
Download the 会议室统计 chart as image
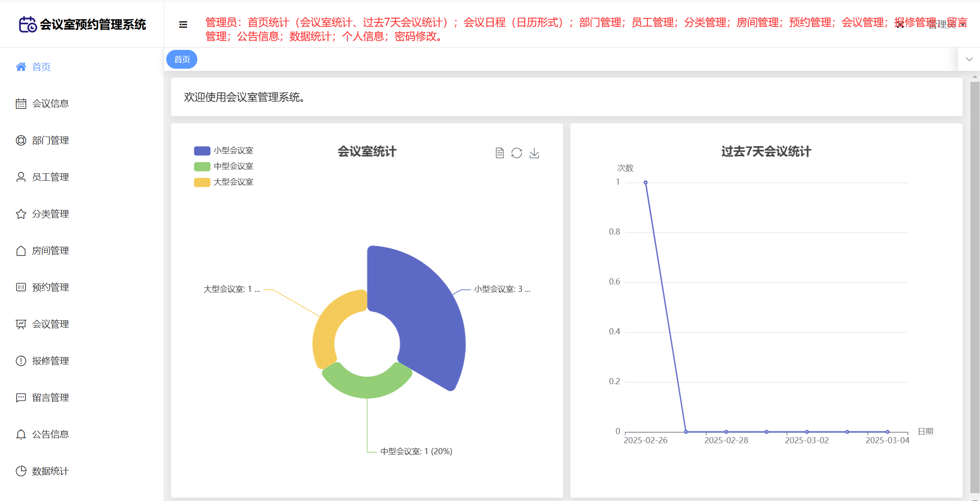click(x=534, y=153)
